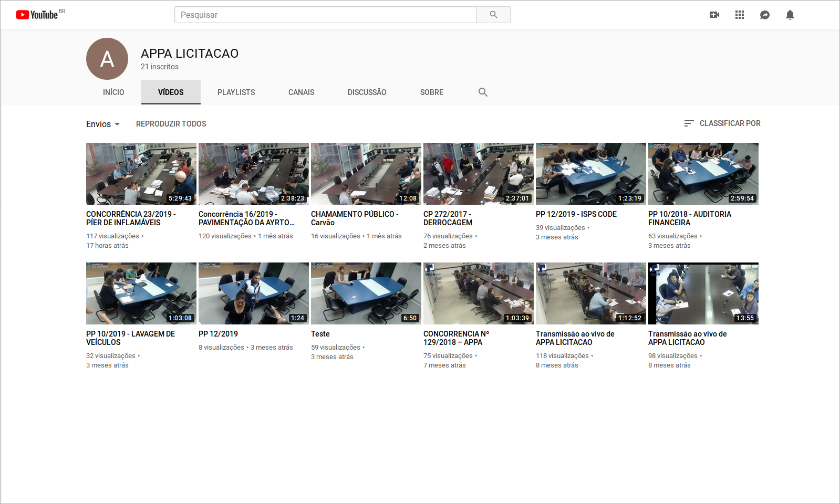Open the notifications bell
The width and height of the screenshot is (840, 504).
790,15
